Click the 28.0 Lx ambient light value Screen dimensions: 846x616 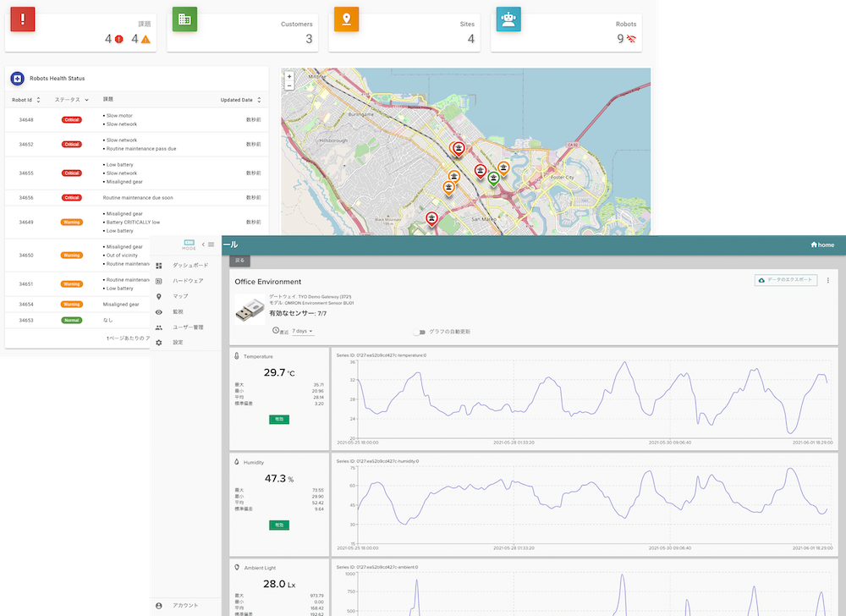[x=279, y=584]
